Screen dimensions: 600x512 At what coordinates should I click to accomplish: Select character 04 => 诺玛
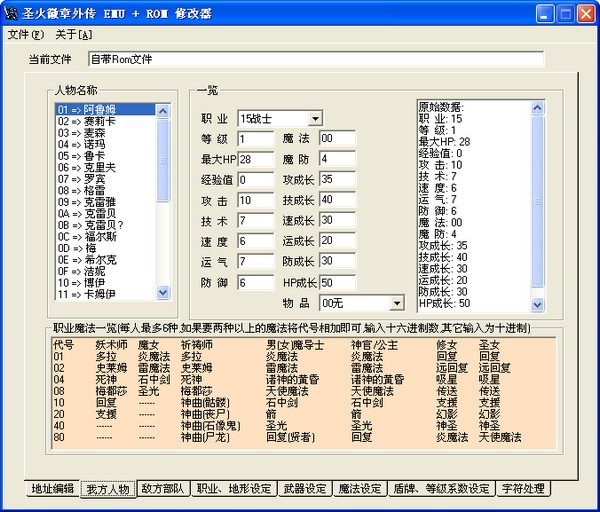pyautogui.click(x=106, y=144)
